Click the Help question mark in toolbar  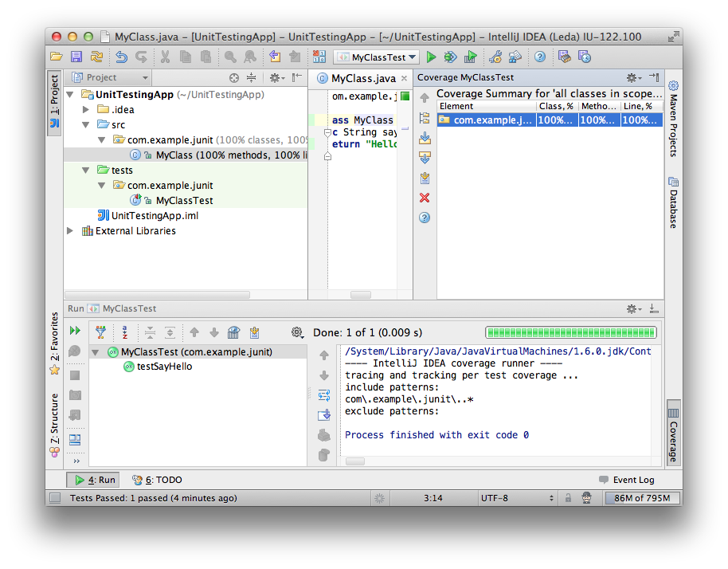coord(540,57)
